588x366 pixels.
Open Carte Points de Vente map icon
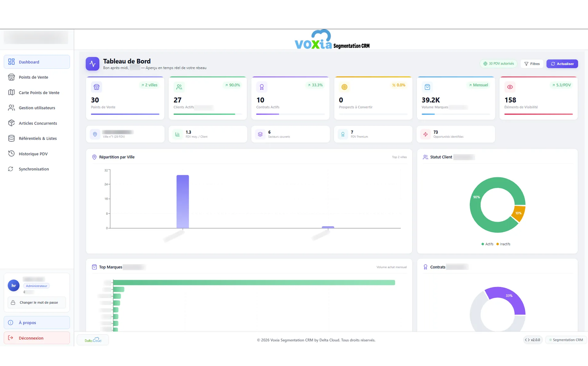point(11,92)
